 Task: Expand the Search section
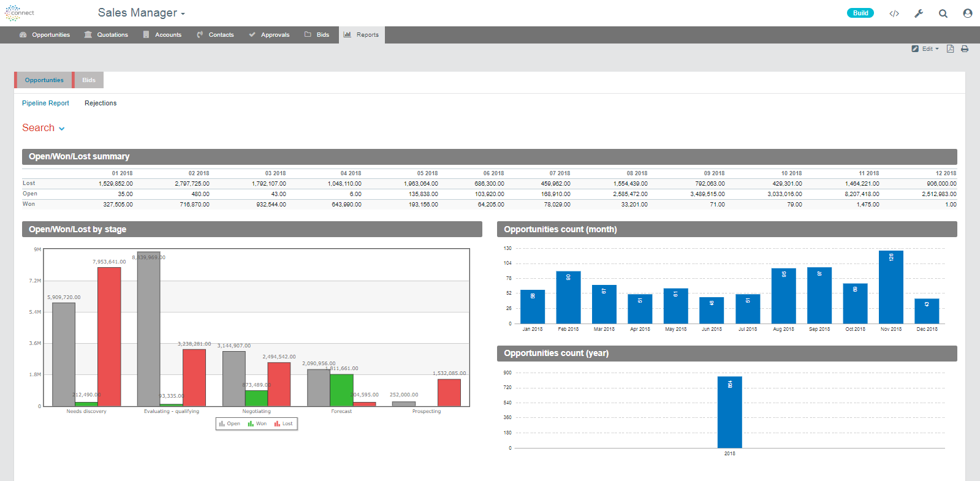click(44, 128)
